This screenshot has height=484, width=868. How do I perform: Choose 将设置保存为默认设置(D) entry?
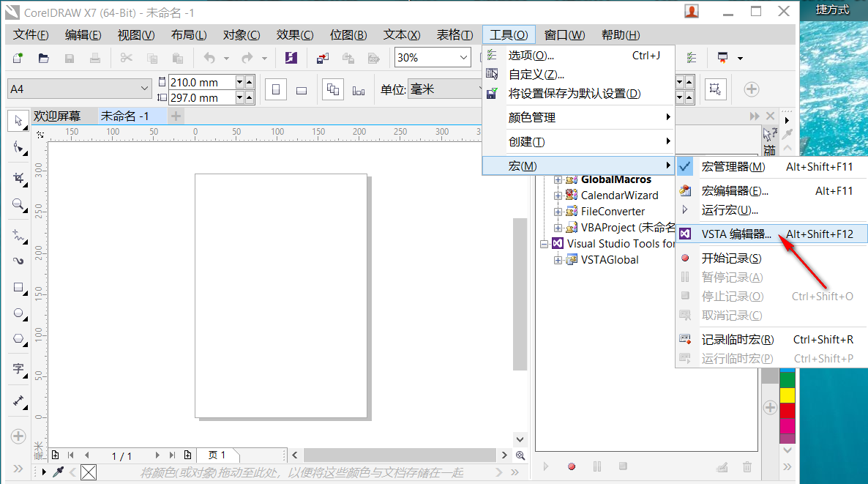[x=578, y=94]
